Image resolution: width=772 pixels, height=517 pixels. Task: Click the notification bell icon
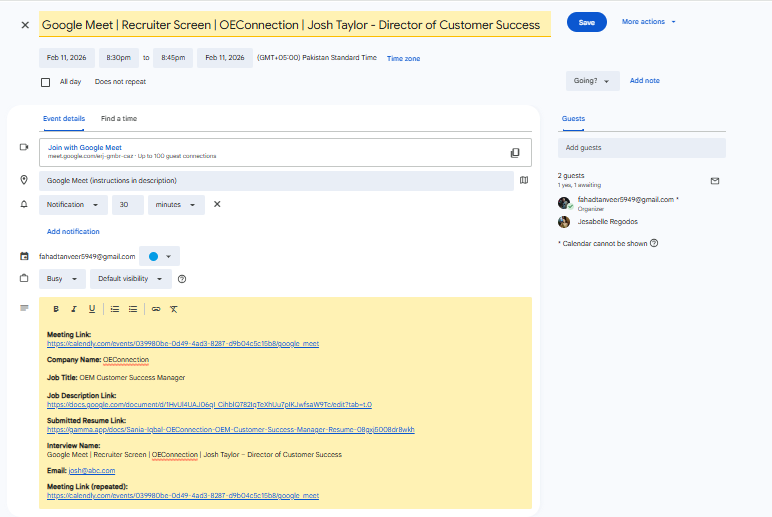24,204
